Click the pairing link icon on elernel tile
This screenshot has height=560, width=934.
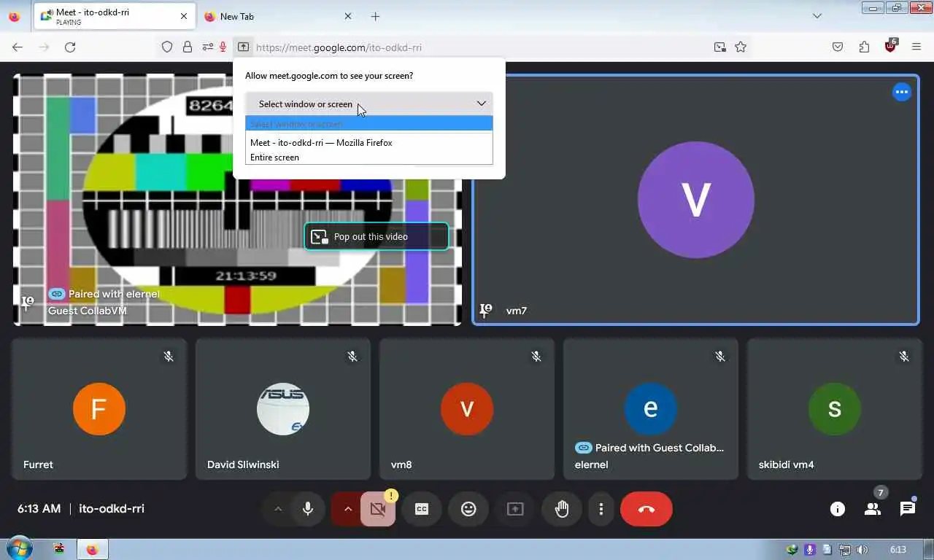pyautogui.click(x=583, y=448)
